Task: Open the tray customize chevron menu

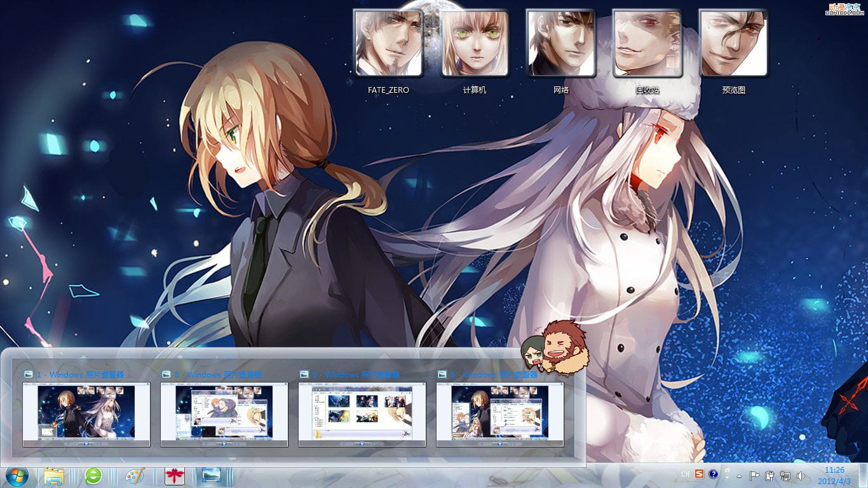Action: click(728, 471)
